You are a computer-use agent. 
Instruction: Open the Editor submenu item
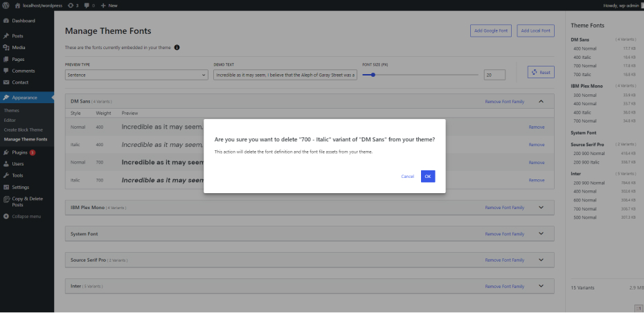[x=10, y=120]
